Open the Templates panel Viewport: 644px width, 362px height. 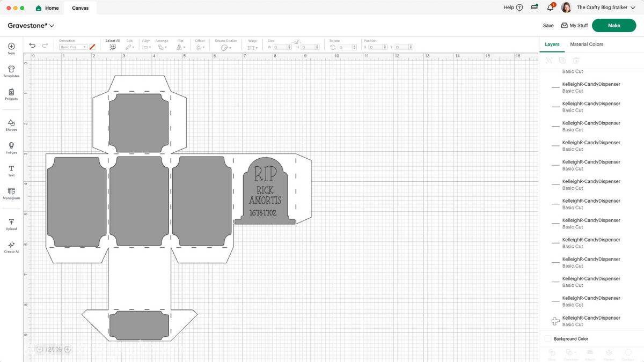click(x=11, y=71)
